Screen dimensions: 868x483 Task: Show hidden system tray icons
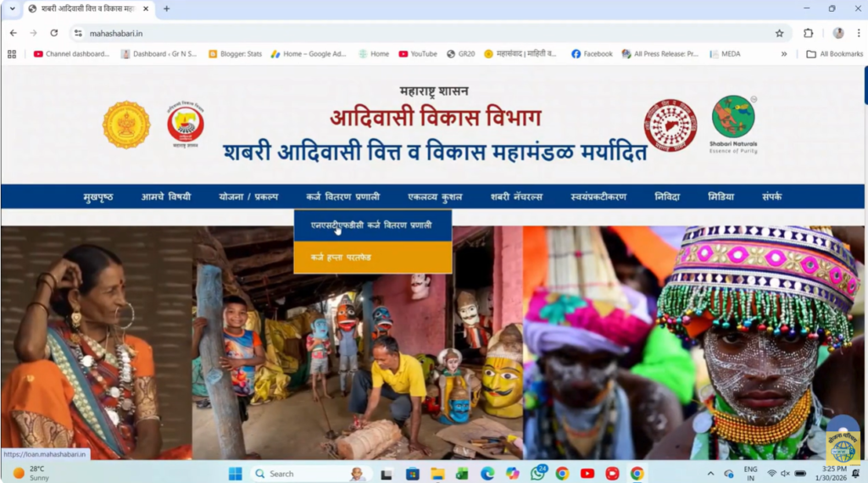pos(710,473)
